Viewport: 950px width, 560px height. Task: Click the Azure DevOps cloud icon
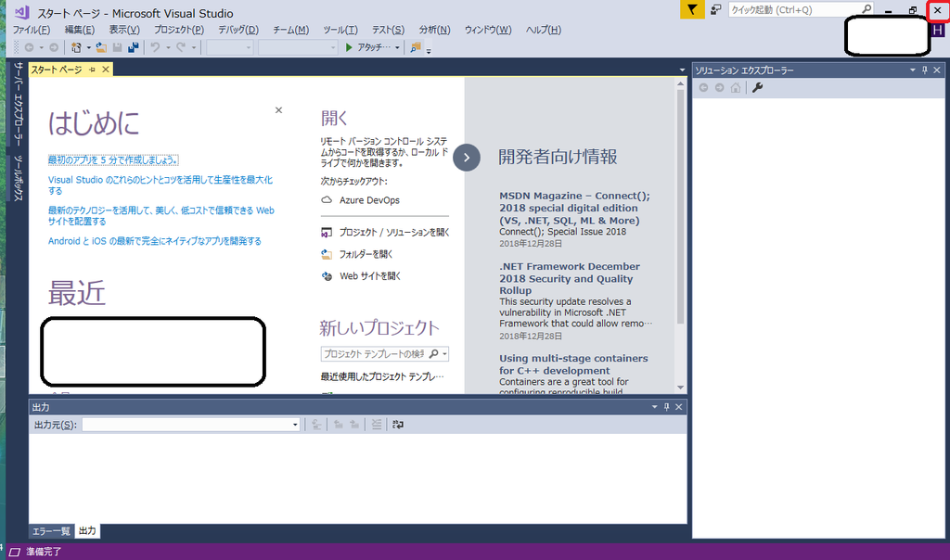pyautogui.click(x=327, y=199)
